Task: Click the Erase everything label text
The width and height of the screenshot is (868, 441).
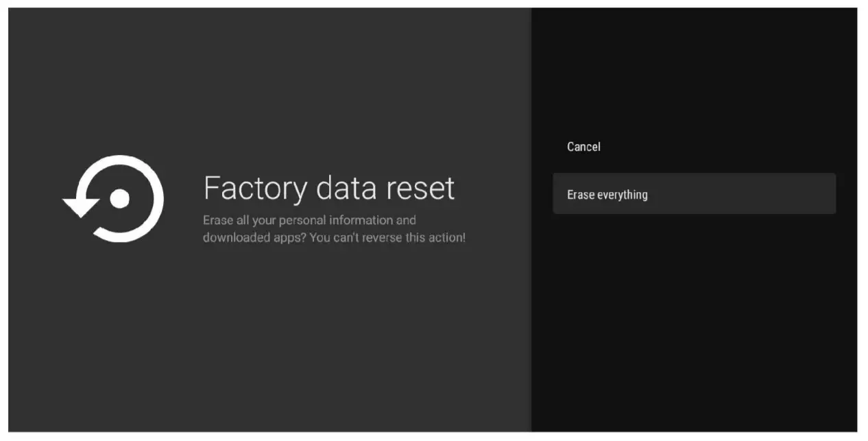Action: coord(607,195)
